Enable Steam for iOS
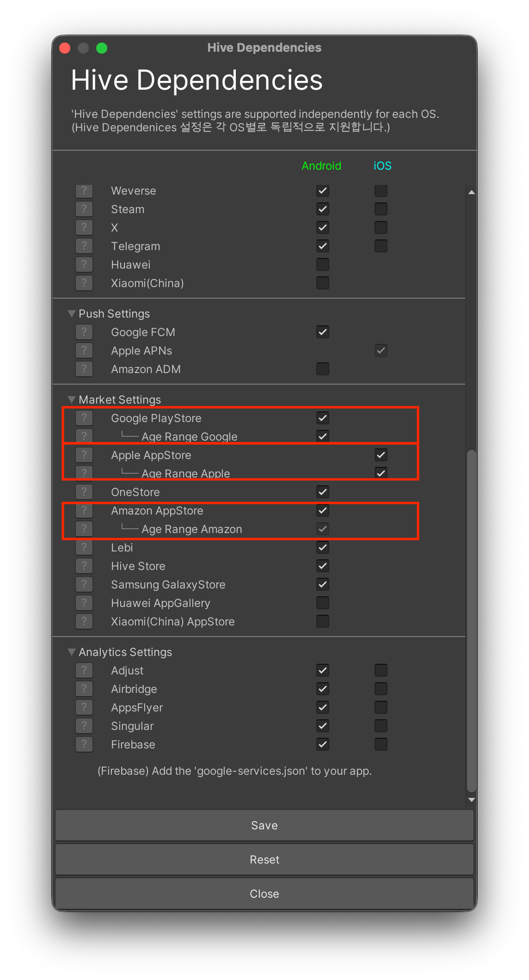 [381, 209]
